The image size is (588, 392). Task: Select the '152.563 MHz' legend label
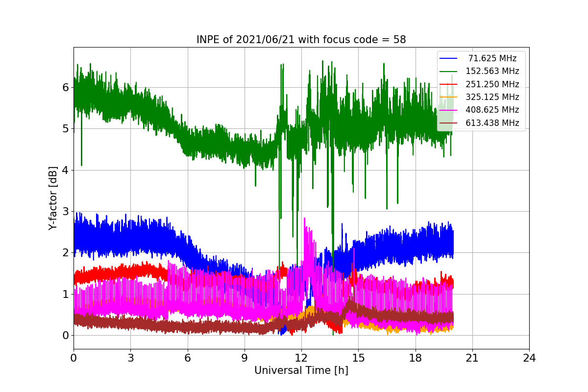[x=492, y=71]
